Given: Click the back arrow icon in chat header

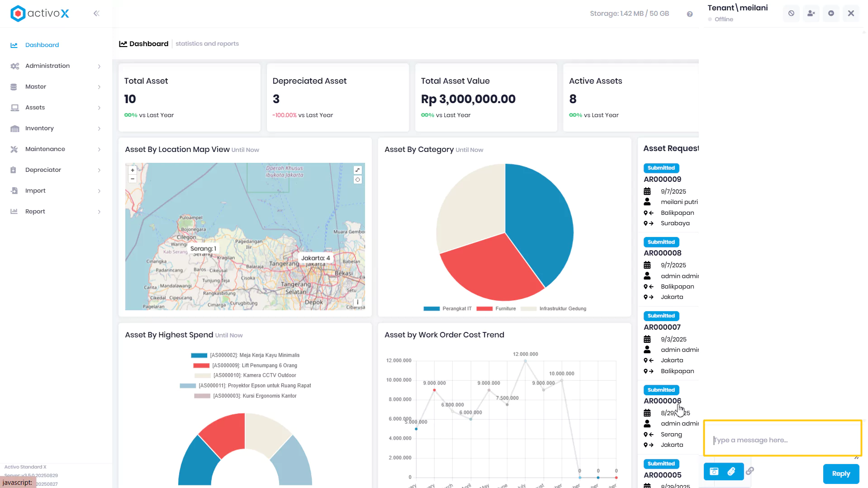Looking at the screenshot, I should pos(831,14).
